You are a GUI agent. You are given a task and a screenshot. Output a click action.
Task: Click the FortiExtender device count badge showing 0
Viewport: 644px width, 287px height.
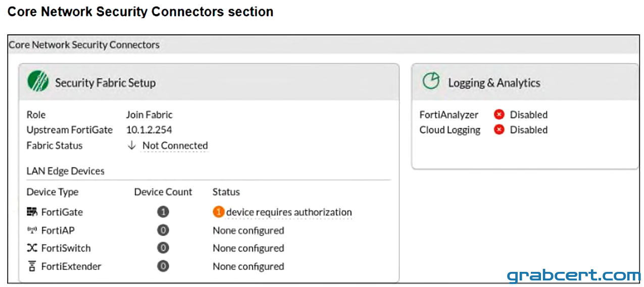163,266
